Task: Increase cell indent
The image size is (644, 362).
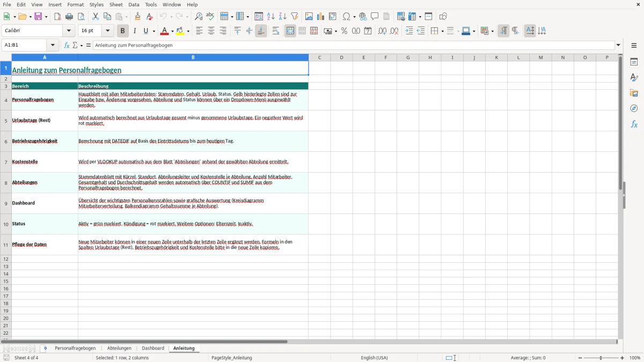Action: (x=409, y=31)
